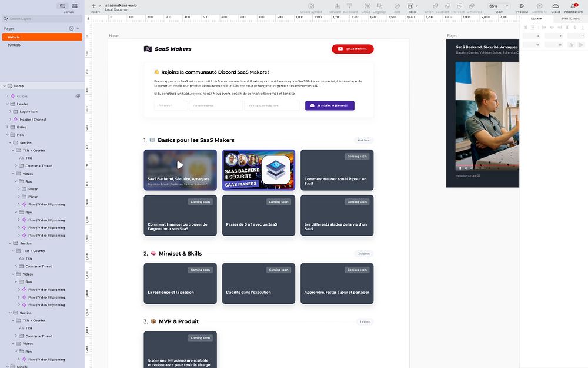Click the Edit toolbar icon
The height and width of the screenshot is (368, 588).
[397, 6]
